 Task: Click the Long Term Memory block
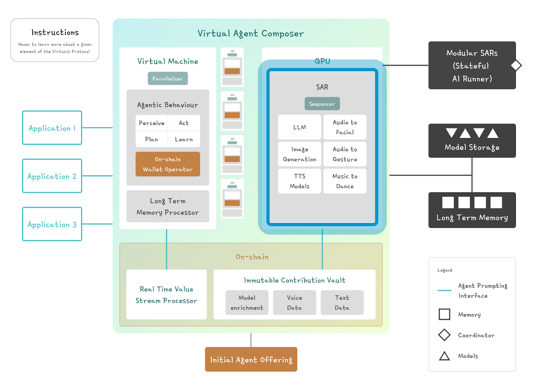pos(472,210)
